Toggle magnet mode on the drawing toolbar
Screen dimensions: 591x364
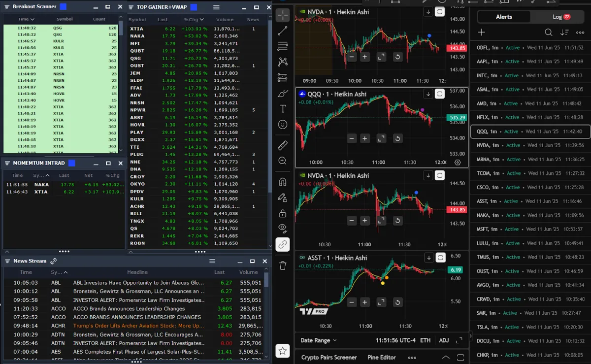pyautogui.click(x=283, y=182)
